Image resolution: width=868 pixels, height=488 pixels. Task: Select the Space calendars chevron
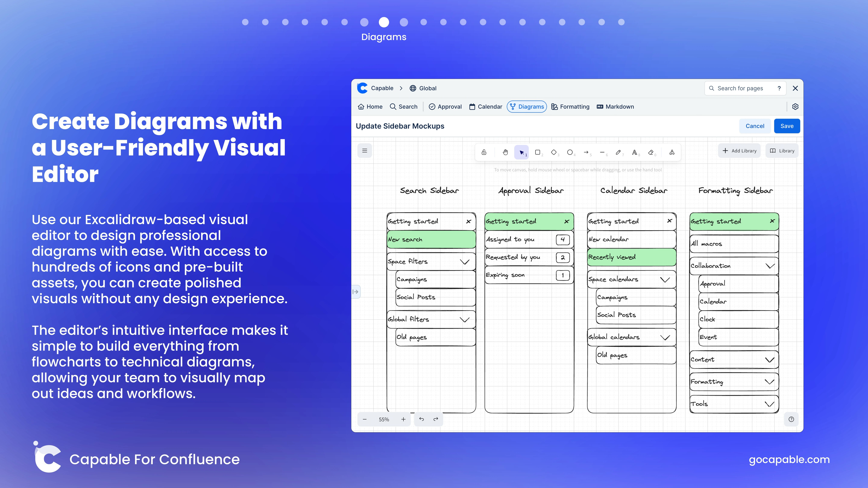[x=665, y=280]
